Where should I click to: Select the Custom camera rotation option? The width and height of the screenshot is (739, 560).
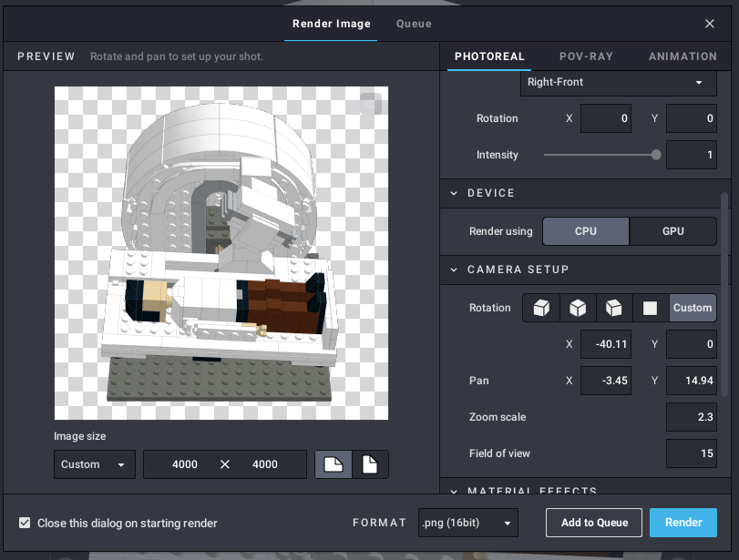(693, 308)
